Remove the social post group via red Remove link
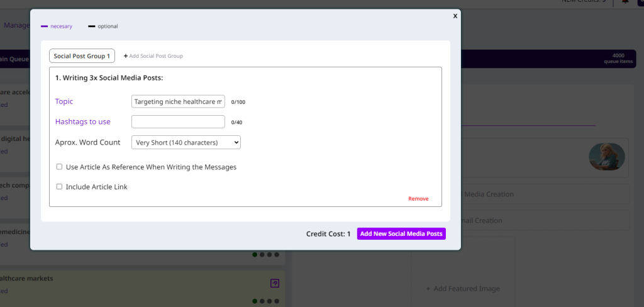 [x=418, y=199]
